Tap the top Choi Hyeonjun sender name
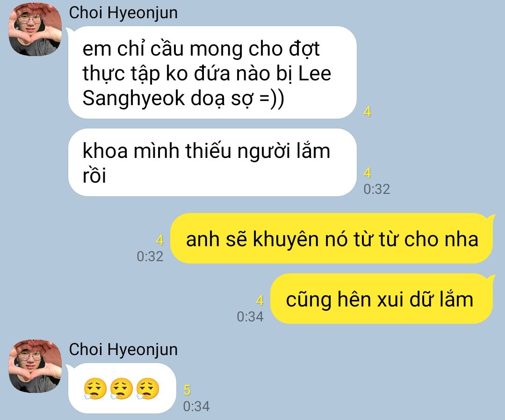 tap(123, 14)
